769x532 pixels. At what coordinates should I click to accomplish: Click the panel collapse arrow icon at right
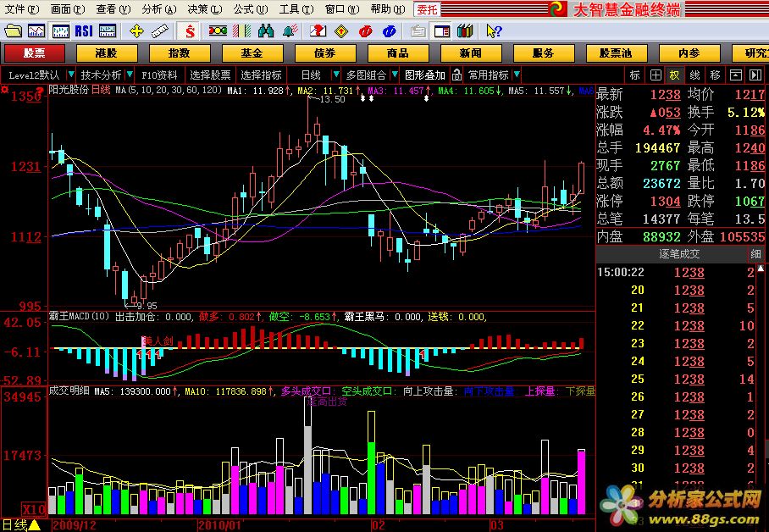coord(755,75)
